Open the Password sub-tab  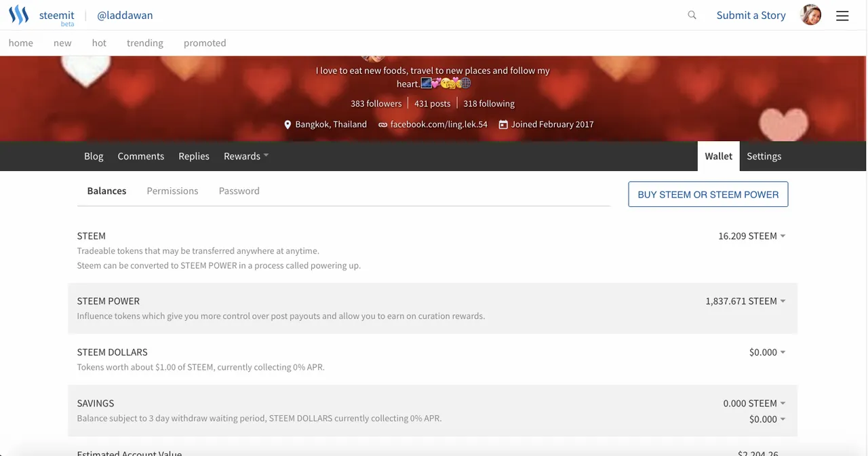click(x=239, y=191)
